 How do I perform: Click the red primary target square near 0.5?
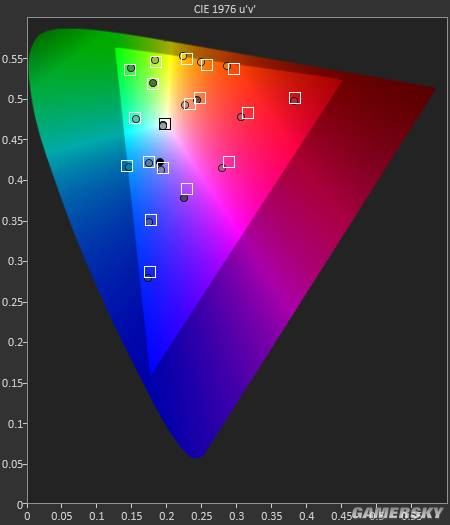[x=295, y=98]
